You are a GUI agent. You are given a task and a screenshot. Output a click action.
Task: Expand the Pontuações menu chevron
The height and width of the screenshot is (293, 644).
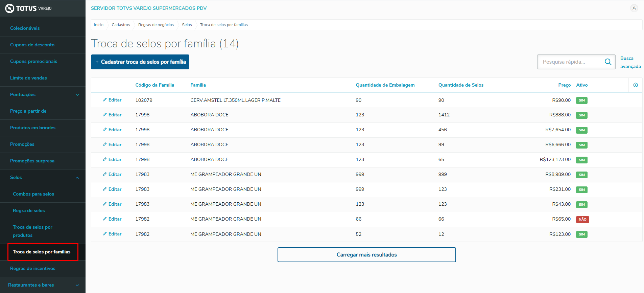(x=77, y=95)
